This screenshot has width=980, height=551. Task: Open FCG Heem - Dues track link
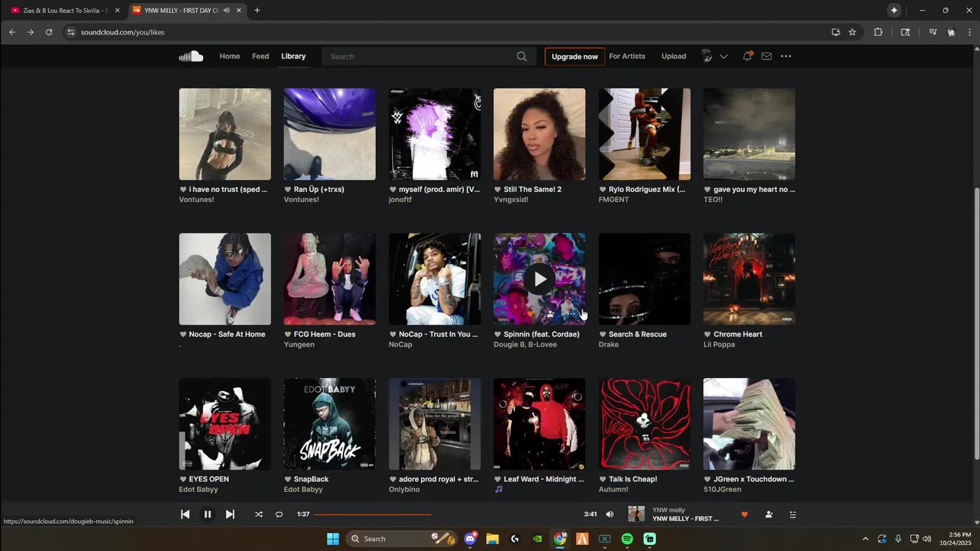tap(325, 334)
